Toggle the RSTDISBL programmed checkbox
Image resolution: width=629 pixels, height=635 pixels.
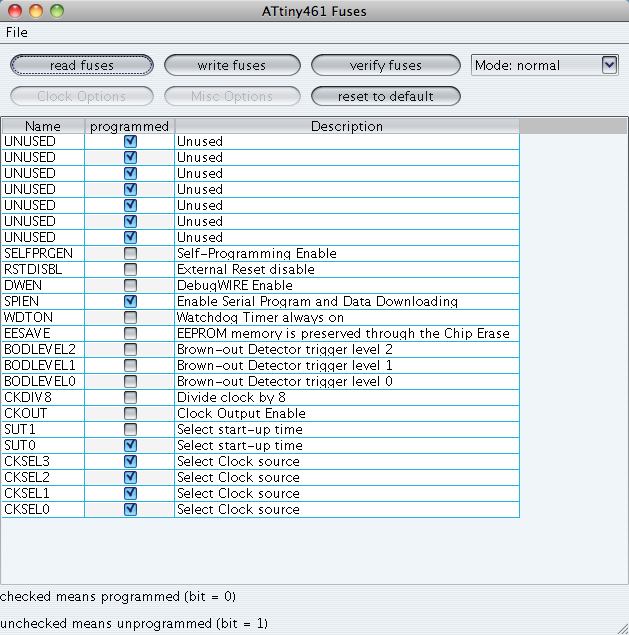pyautogui.click(x=130, y=269)
